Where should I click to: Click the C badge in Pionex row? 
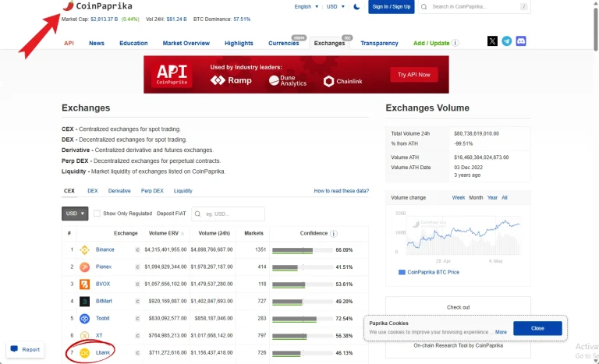click(137, 267)
